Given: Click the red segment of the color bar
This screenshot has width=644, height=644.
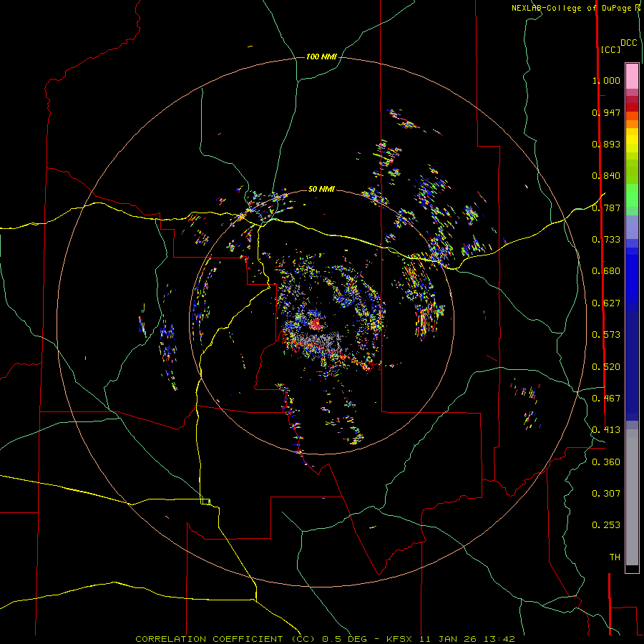Looking at the screenshot, I should 632,107.
